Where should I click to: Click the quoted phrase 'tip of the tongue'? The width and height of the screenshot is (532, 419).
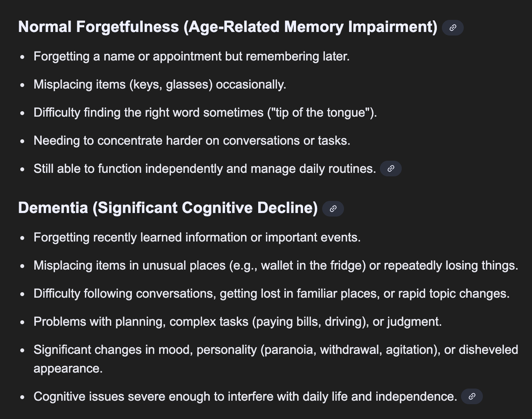[x=321, y=112]
